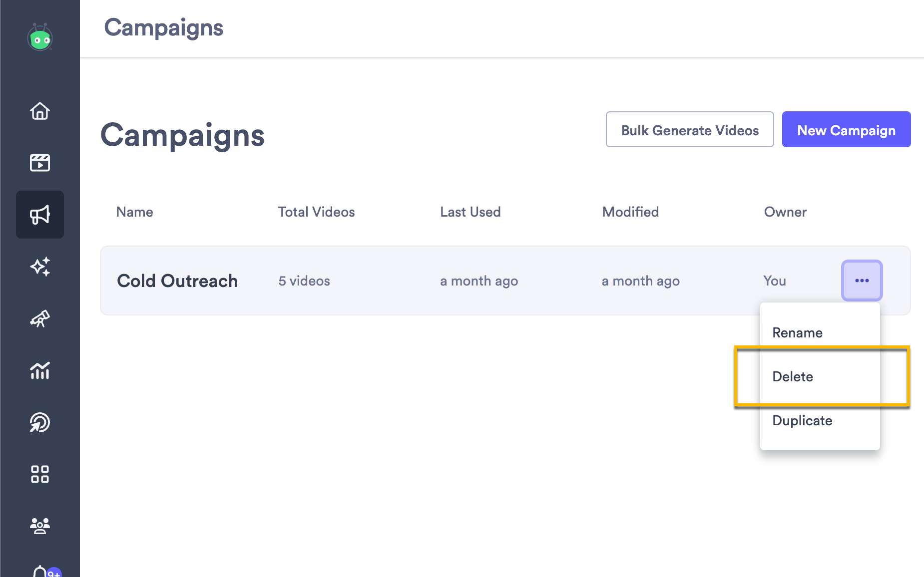Open the apps grid icon

(x=40, y=475)
